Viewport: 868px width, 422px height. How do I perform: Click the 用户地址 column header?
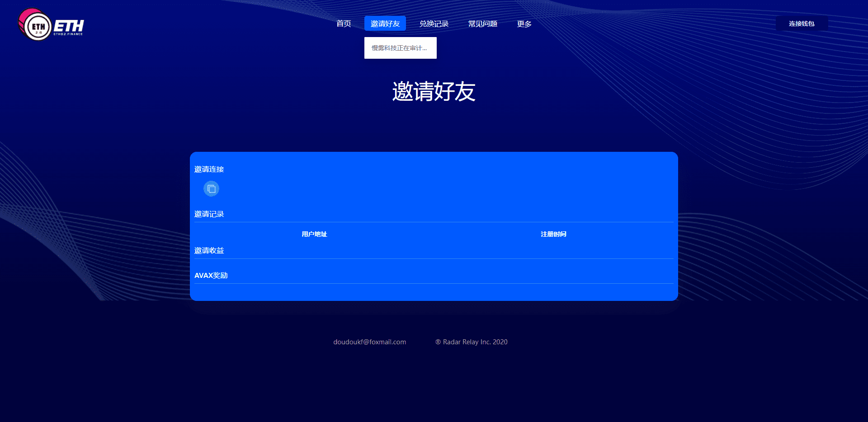point(314,234)
